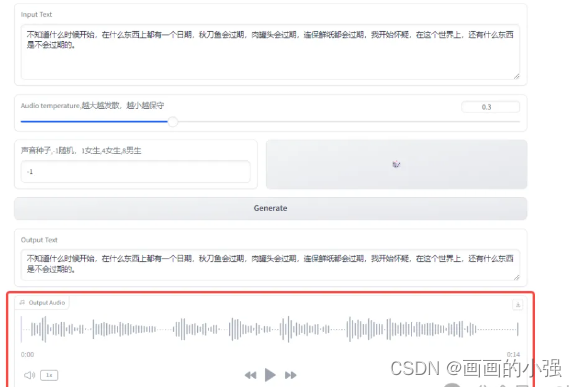Rewind the output audio
Screen dimensions: 577x387
coord(251,375)
